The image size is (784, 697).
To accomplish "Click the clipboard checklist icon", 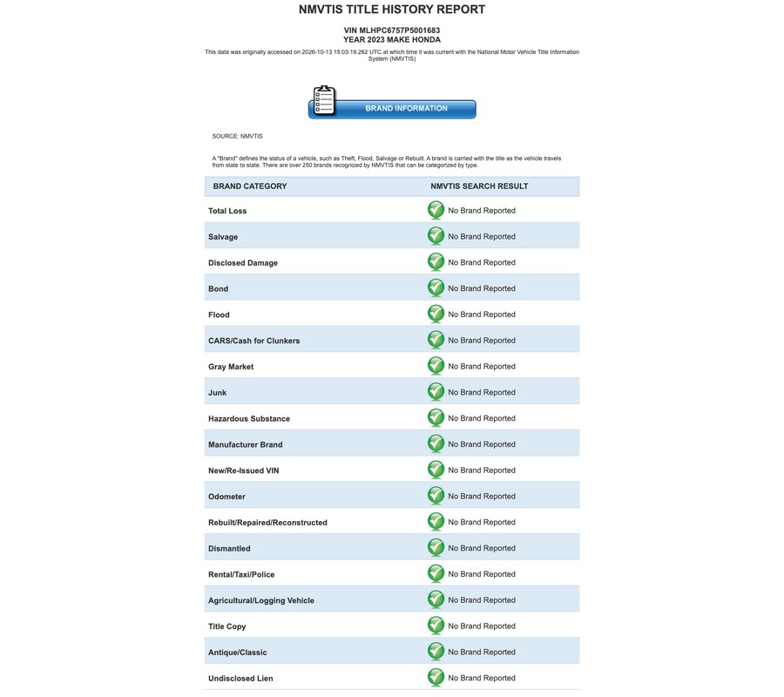I will coord(324,100).
